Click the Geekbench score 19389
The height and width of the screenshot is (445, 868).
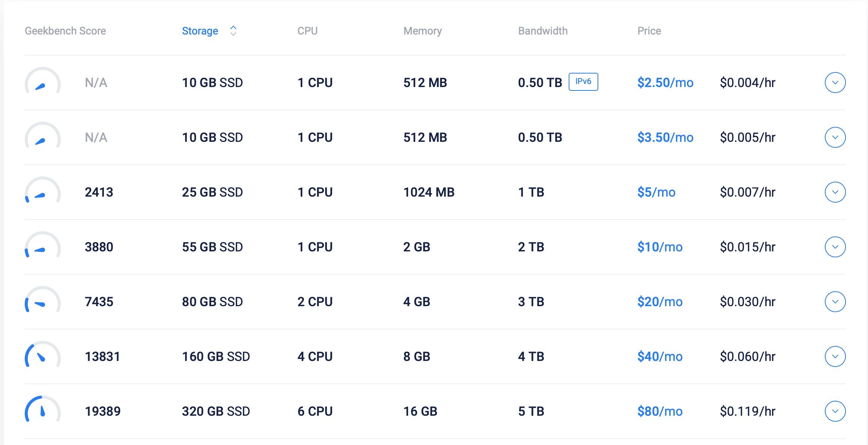103,411
